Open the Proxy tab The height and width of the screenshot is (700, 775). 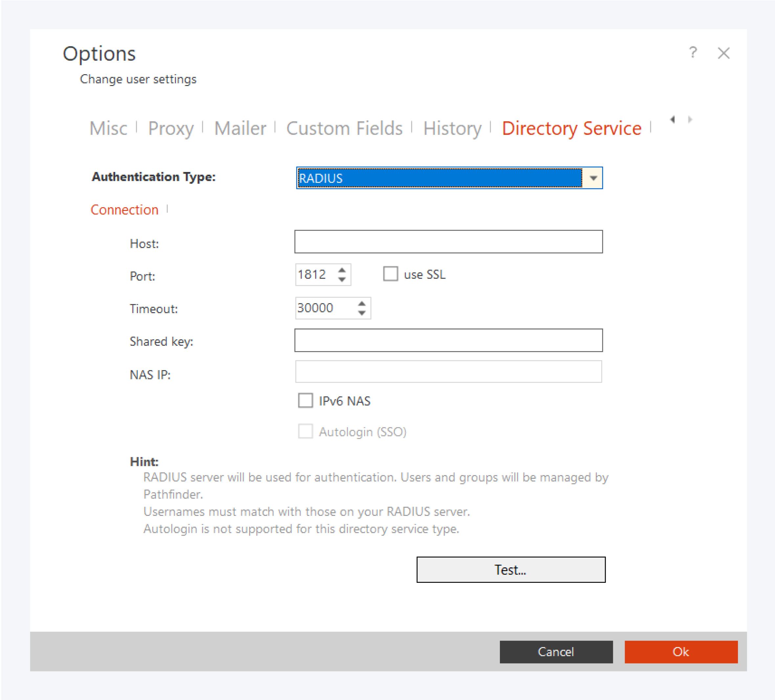click(171, 128)
